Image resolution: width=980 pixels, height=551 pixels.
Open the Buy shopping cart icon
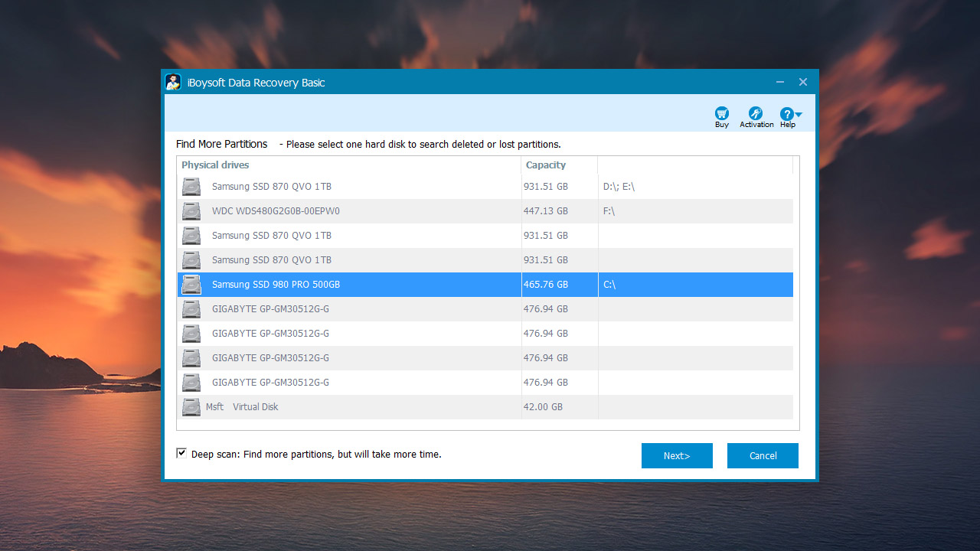(x=721, y=113)
